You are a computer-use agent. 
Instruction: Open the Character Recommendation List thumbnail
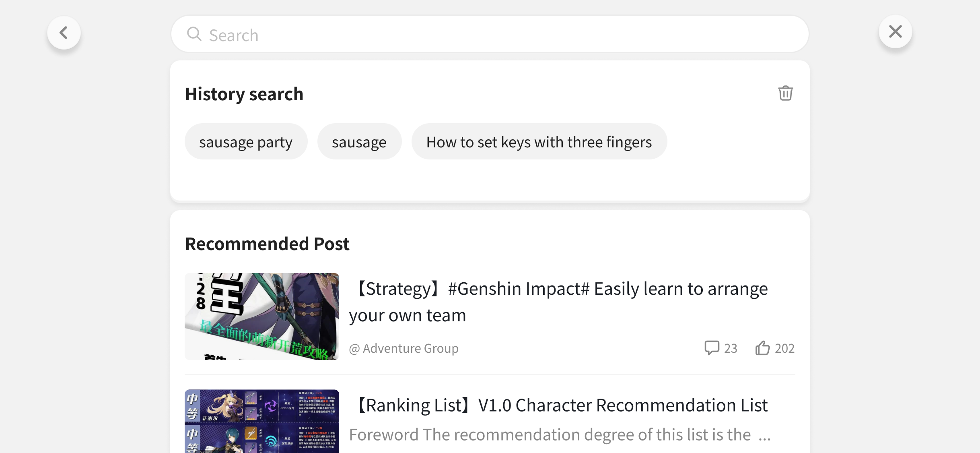(262, 421)
